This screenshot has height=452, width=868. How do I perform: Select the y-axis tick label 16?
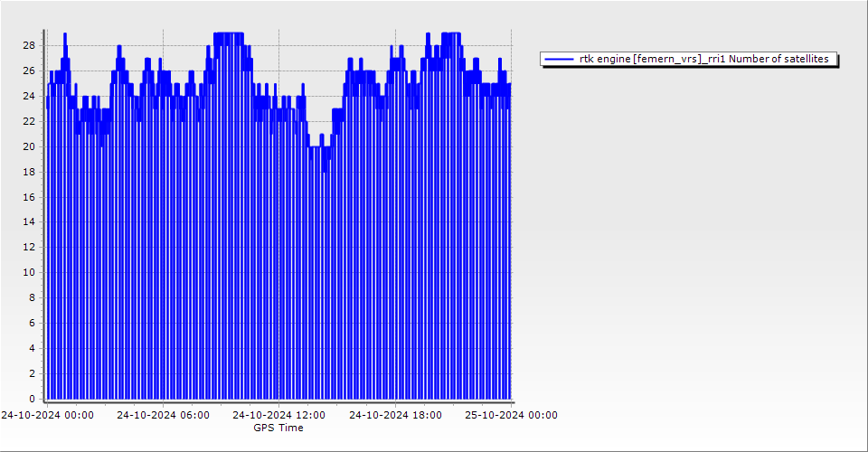(x=29, y=197)
